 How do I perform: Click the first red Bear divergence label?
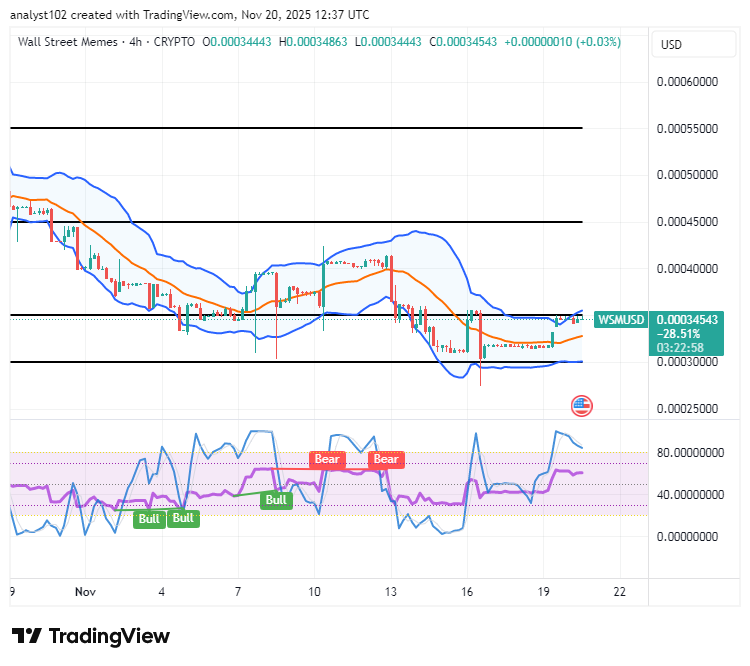click(x=327, y=459)
